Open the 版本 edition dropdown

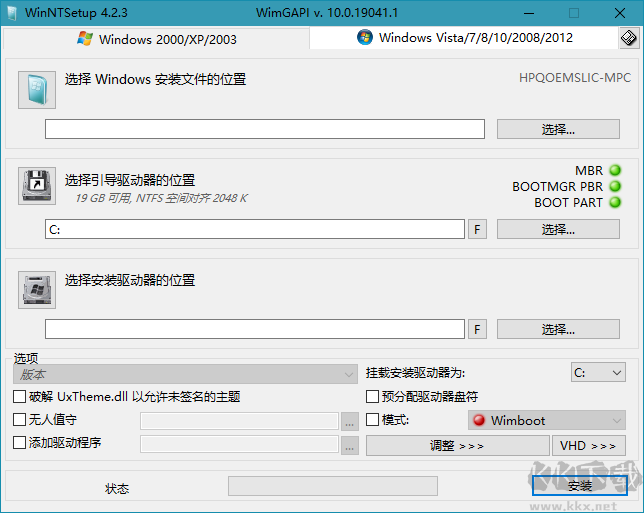click(185, 374)
